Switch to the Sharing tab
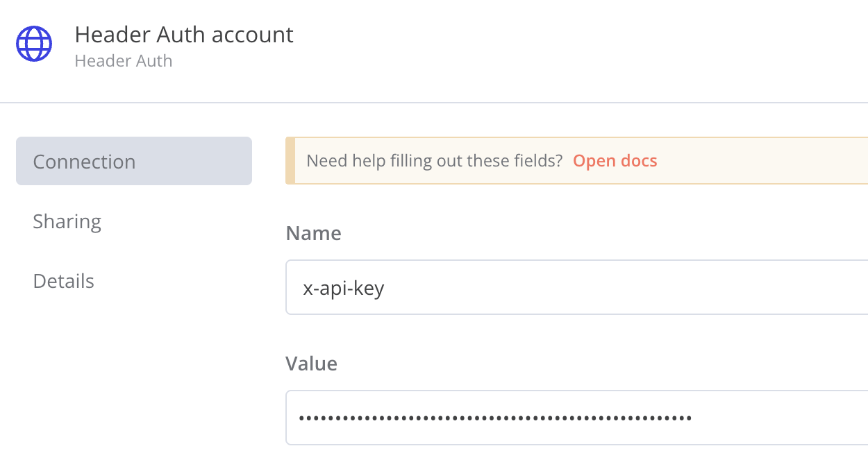 tap(67, 222)
